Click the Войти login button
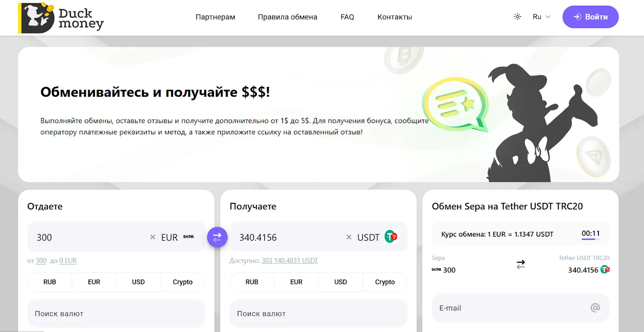The image size is (644, 332). tap(590, 17)
